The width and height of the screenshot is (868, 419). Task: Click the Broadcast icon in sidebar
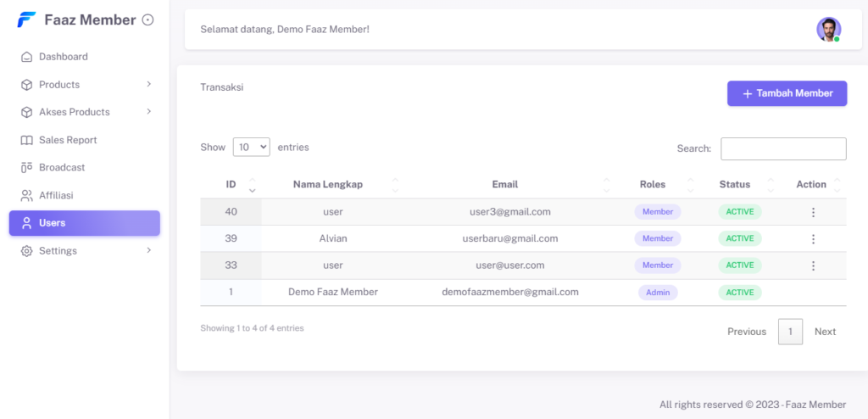(x=26, y=168)
